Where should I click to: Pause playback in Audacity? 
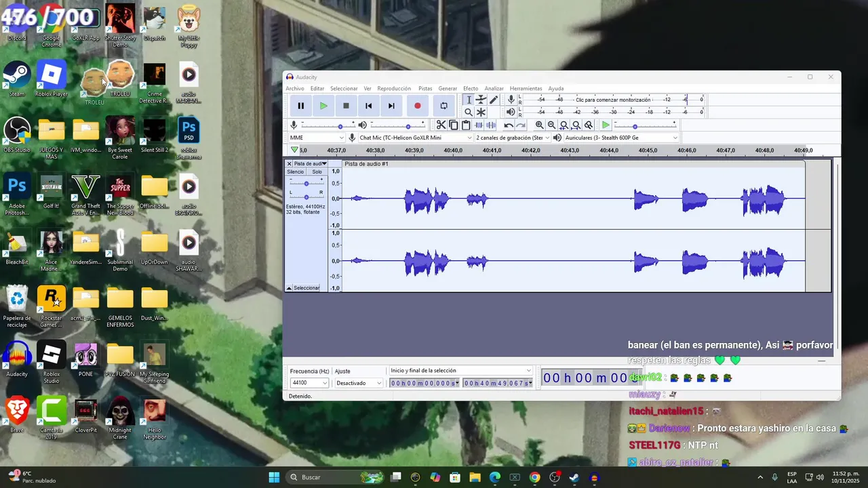[x=300, y=106]
